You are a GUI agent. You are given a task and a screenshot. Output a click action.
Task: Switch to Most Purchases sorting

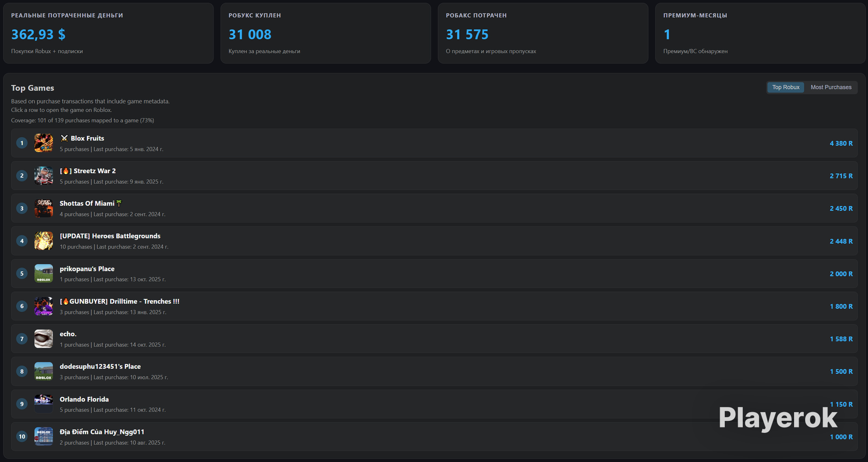point(831,87)
